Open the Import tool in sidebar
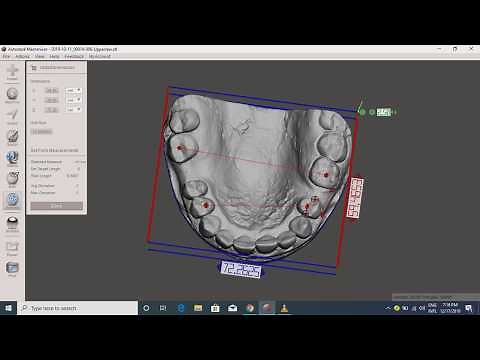This screenshot has height=360, width=480. tap(12, 71)
